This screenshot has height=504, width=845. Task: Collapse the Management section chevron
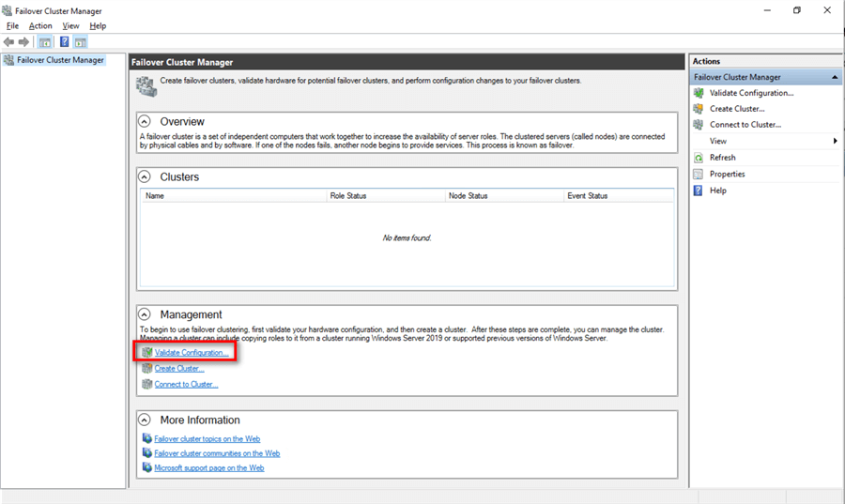tap(145, 314)
